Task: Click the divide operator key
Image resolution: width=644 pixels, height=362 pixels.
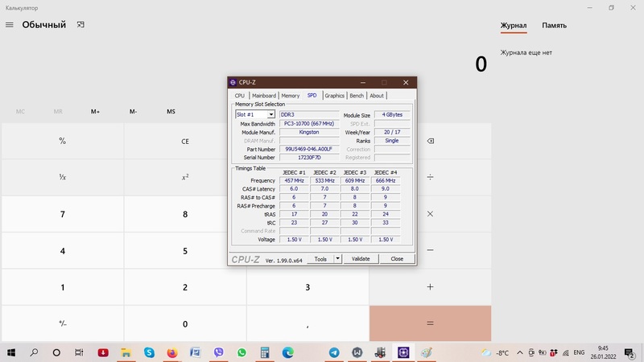Action: 430,177
